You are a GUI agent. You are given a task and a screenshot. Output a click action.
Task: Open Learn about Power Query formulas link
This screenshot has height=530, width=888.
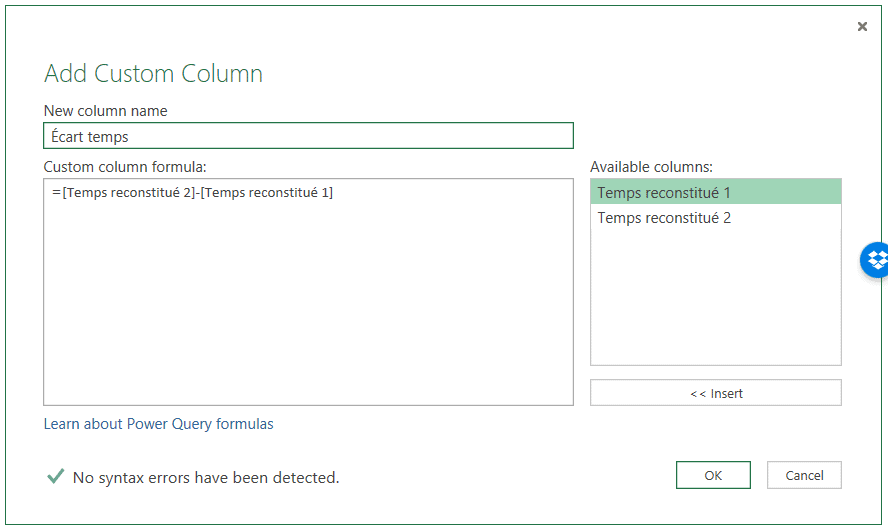click(x=158, y=424)
